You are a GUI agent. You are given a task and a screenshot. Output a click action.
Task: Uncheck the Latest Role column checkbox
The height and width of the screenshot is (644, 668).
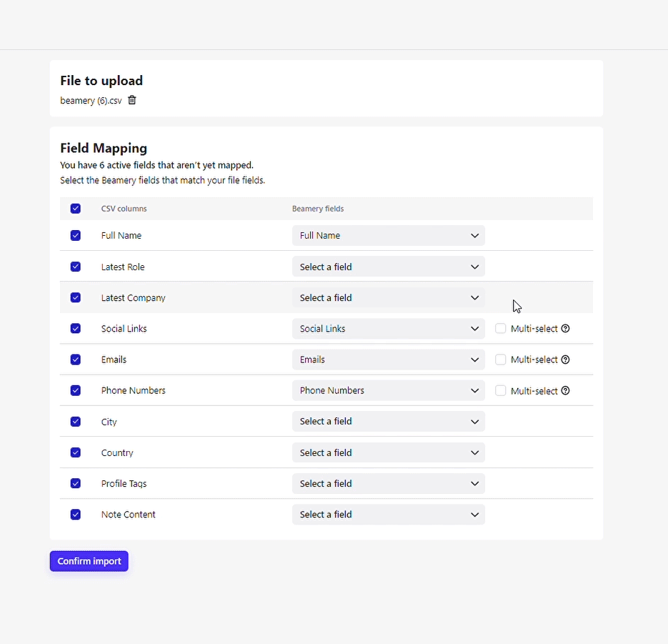[x=76, y=267]
